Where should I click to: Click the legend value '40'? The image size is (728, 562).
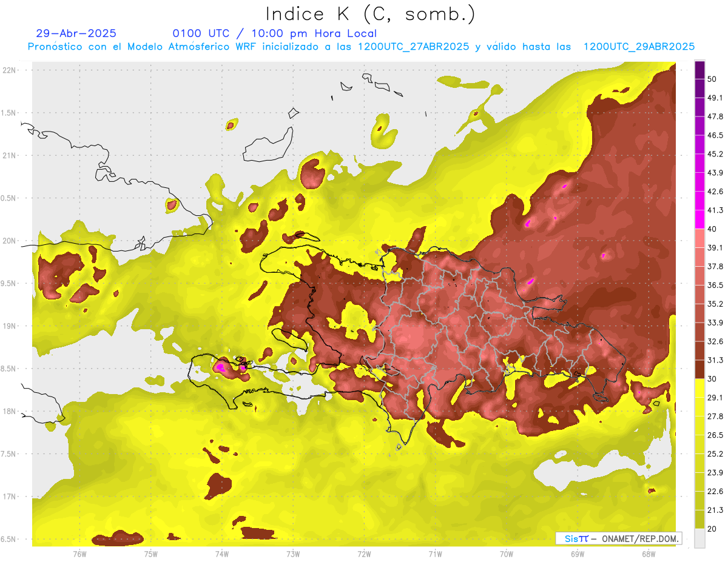tap(712, 229)
